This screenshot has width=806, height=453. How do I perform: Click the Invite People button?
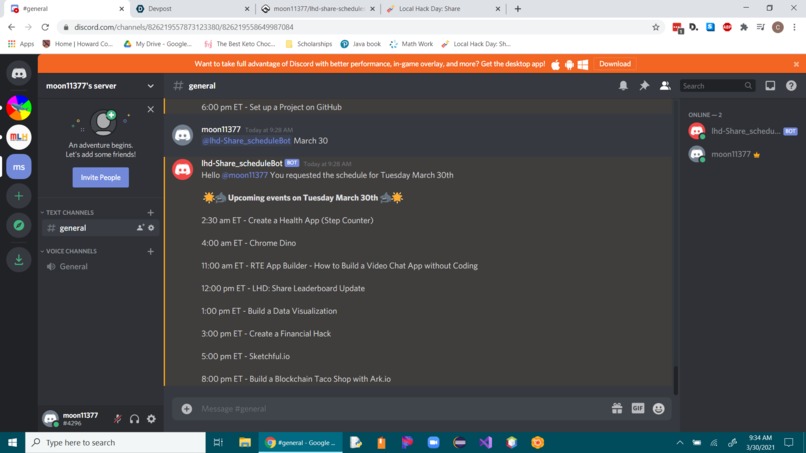(101, 177)
